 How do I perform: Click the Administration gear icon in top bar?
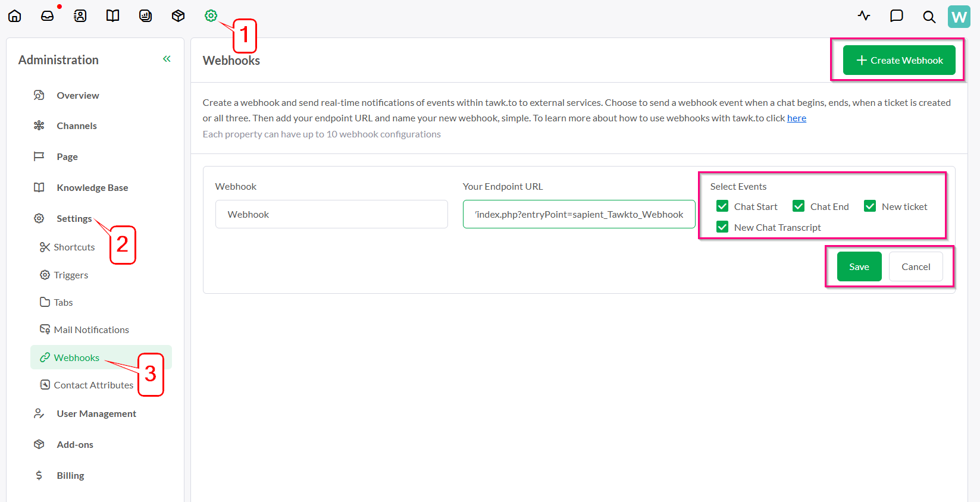[x=211, y=16]
